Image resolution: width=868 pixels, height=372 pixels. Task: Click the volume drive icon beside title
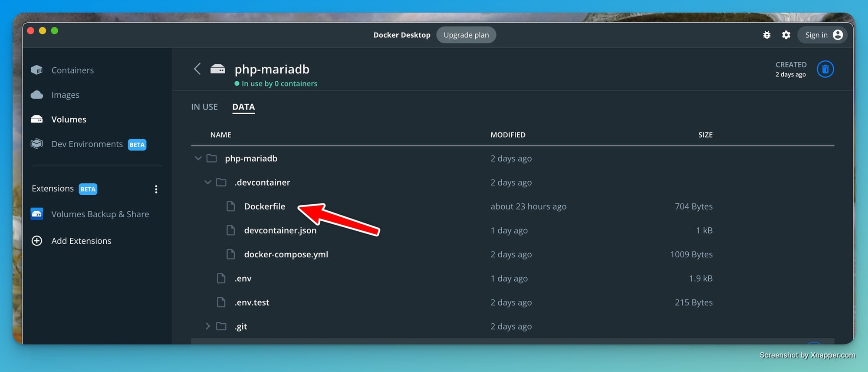[218, 69]
